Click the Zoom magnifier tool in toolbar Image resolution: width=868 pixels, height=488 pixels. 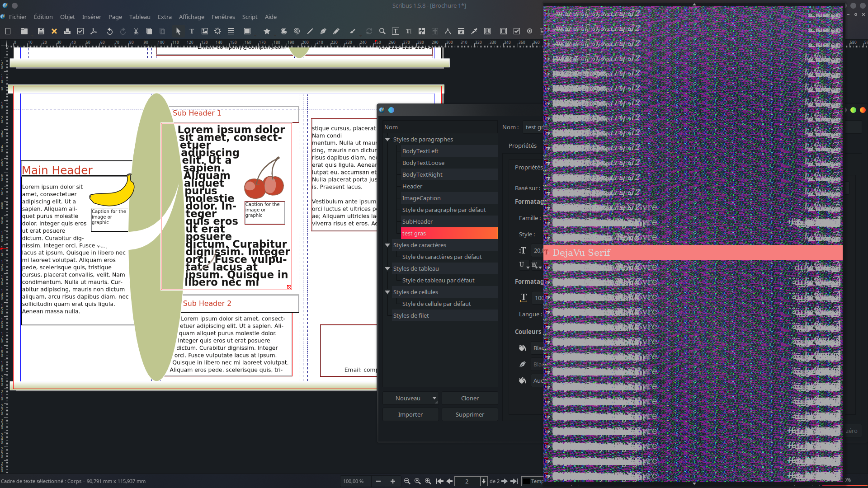[382, 31]
